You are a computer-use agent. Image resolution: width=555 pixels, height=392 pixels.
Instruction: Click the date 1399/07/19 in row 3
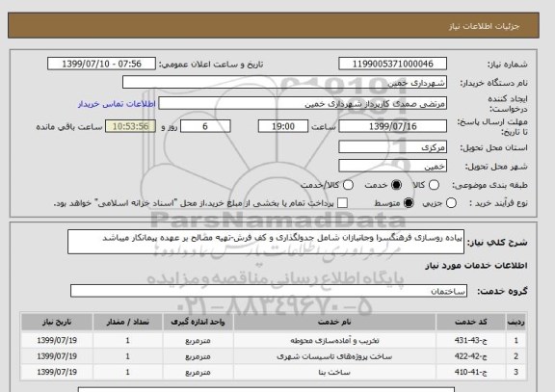[57, 372]
